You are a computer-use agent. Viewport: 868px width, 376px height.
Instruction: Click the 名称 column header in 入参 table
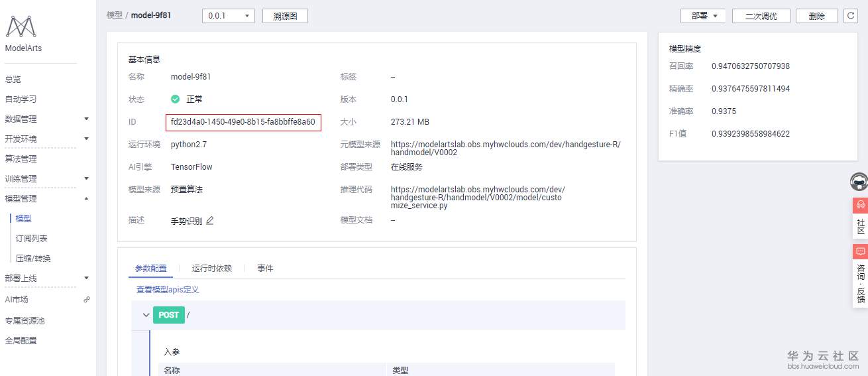tap(172, 371)
